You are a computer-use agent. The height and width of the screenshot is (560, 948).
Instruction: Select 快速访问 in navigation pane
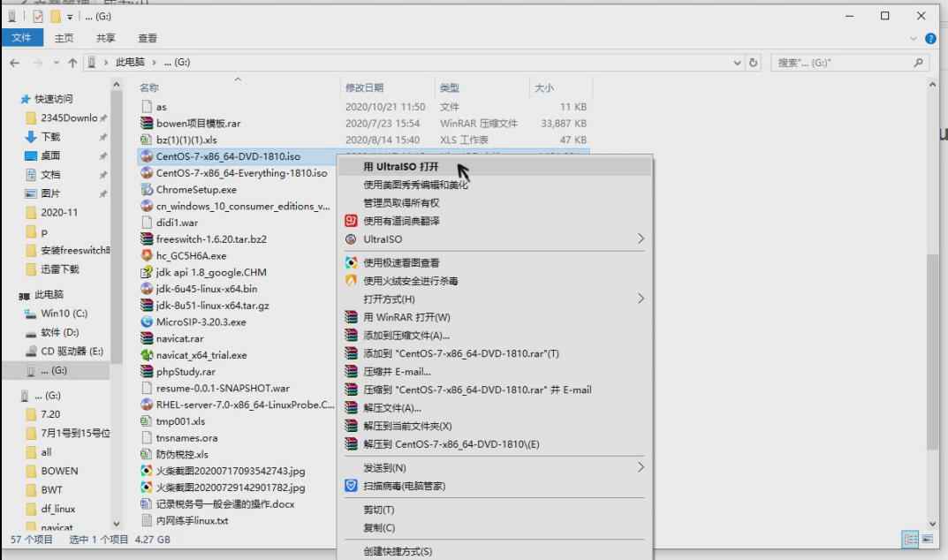(53, 99)
